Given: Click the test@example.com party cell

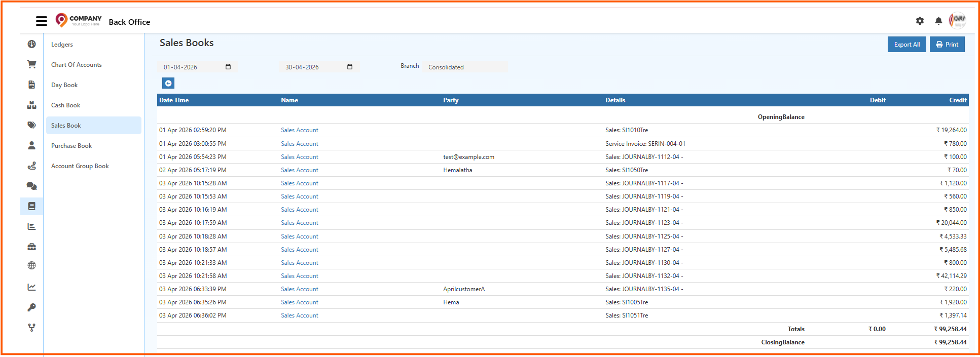Looking at the screenshot, I should pyautogui.click(x=468, y=157).
